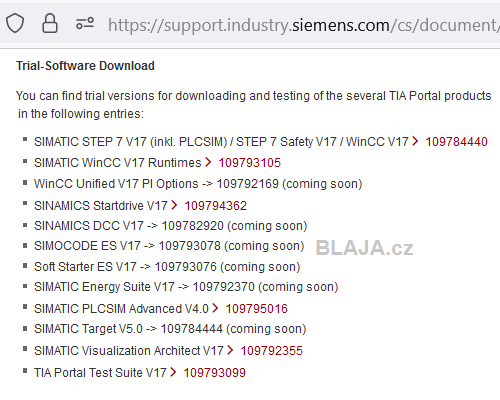This screenshot has width=500, height=400.
Task: Open the Visualization Architect link 109792355
Action: tap(272, 351)
